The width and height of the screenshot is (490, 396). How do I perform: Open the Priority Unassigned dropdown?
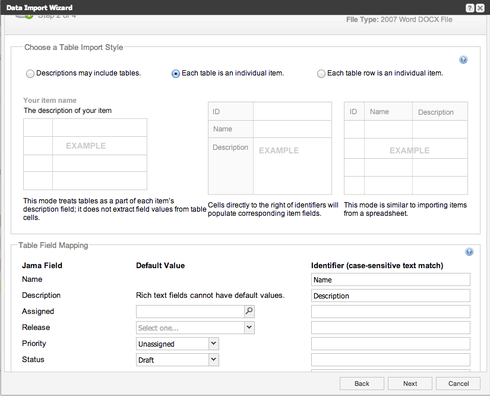[x=213, y=343]
